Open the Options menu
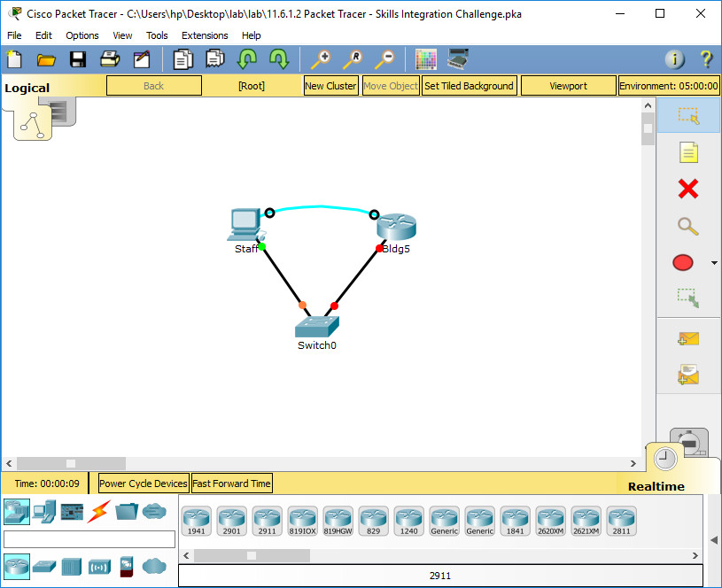 point(82,35)
